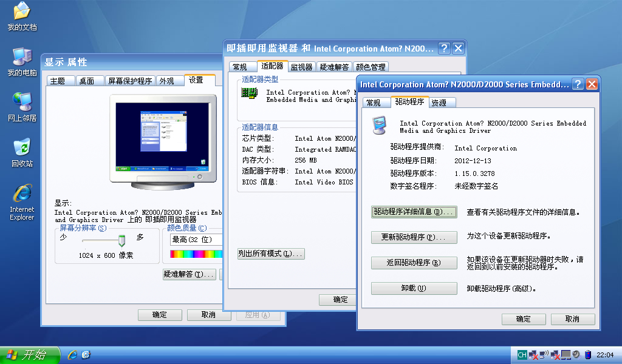
Task: Open the 疑难解答 tab in adapter dialog
Action: [334, 67]
